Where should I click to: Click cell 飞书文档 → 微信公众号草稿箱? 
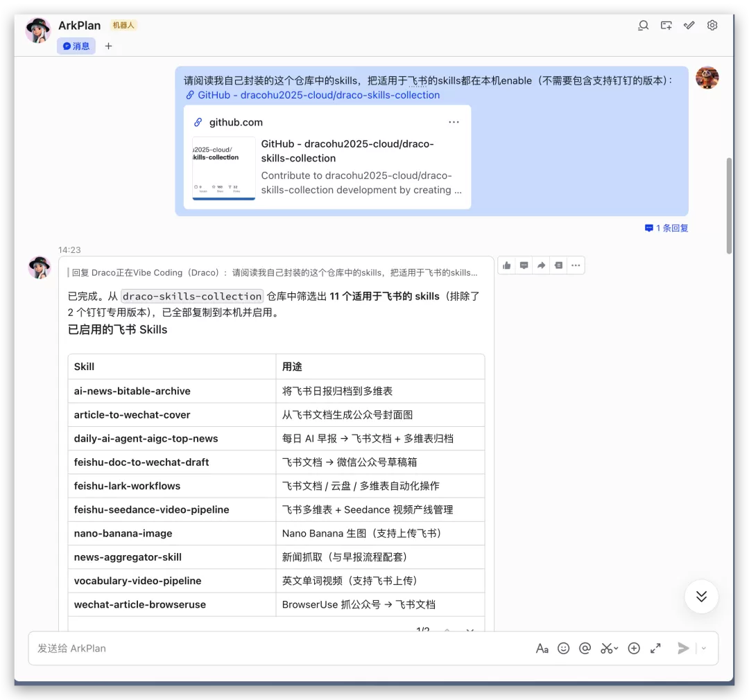coord(380,462)
